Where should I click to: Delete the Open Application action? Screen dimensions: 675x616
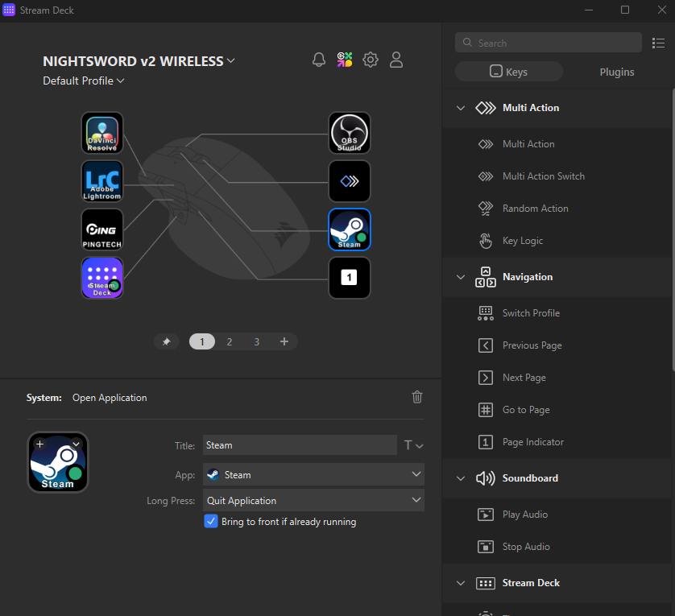click(x=416, y=397)
